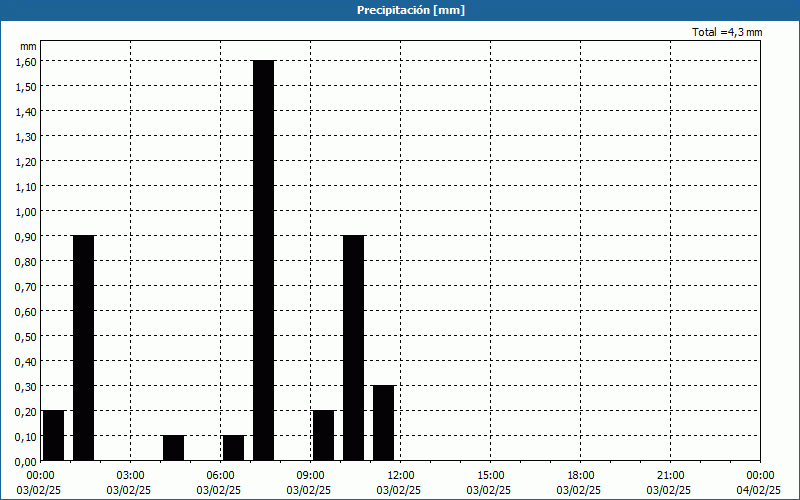Click the "Precipitación [mm]" chart title

pos(410,10)
